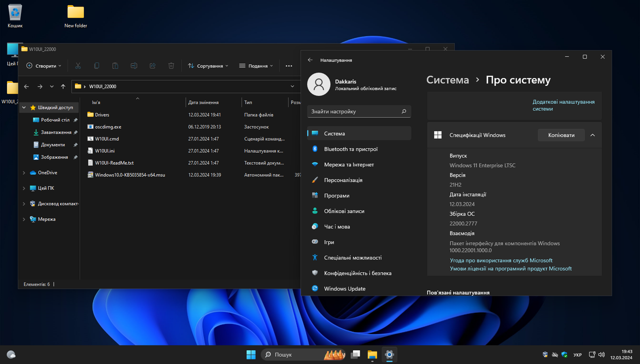Click the OneDrive cloud icon in system tray

[555, 355]
